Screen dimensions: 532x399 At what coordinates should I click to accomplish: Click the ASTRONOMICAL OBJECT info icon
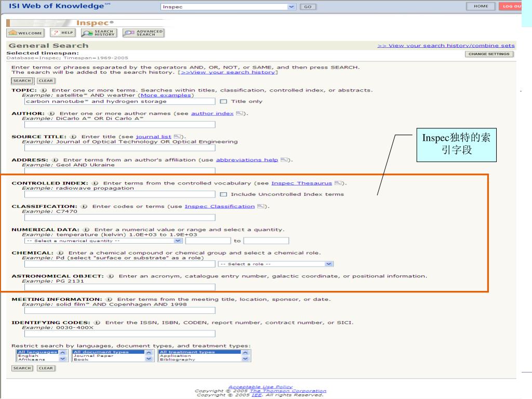[111, 276]
